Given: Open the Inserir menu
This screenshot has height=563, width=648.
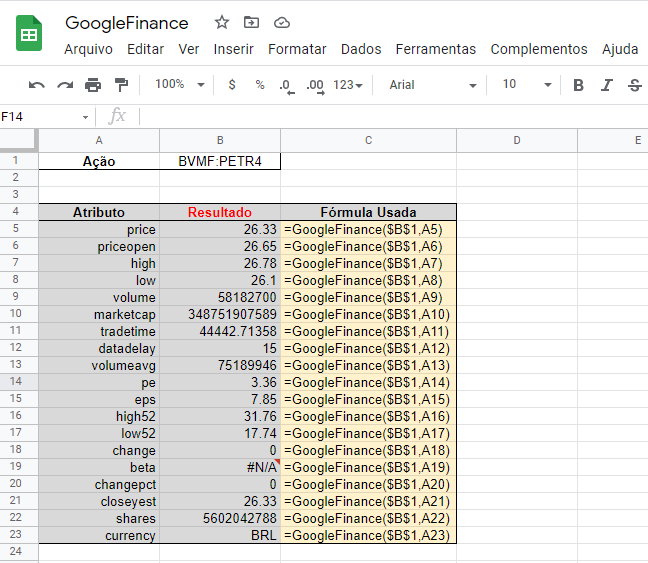Looking at the screenshot, I should click(x=233, y=49).
